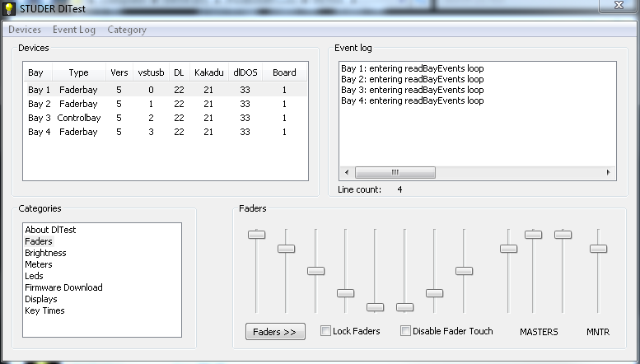The height and width of the screenshot is (364, 640).
Task: Click the Kakadu column header
Action: point(208,72)
